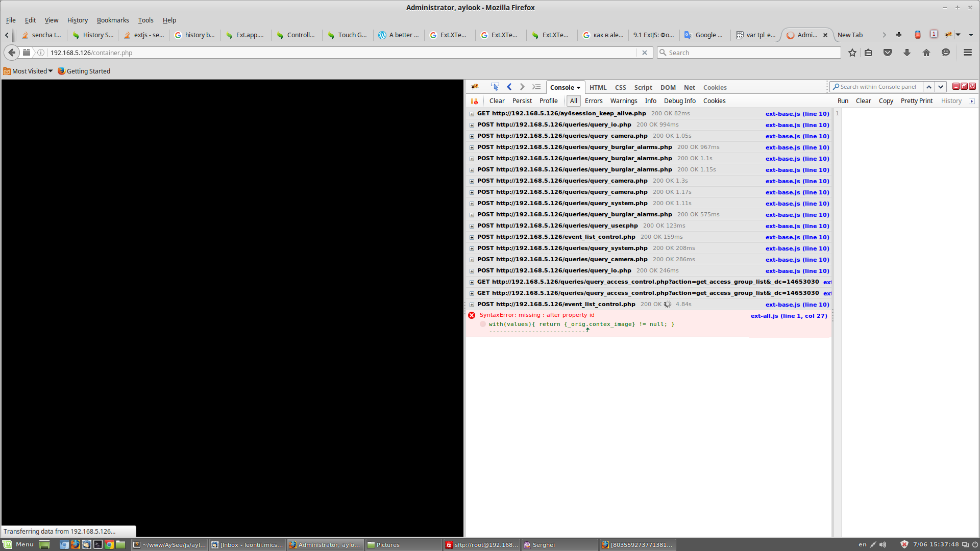Jump to previous Console search match
Image resolution: width=980 pixels, height=551 pixels.
point(929,87)
